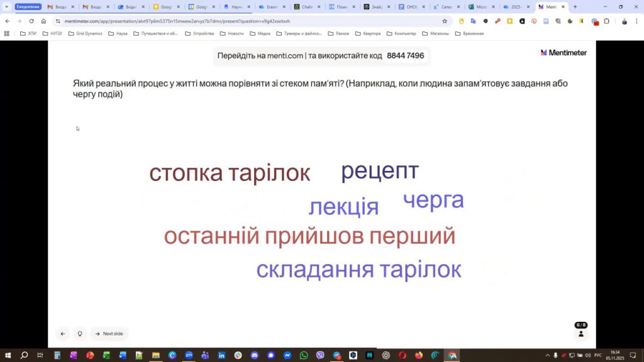The width and height of the screenshot is (644, 362).
Task: Click the 6/8 slide counter badge
Action: coord(580,325)
